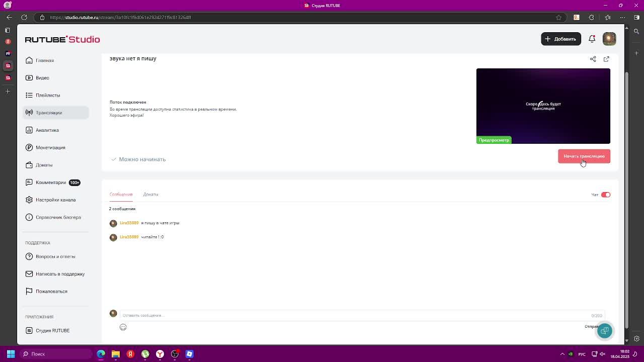Click the '100+' comments badge
This screenshot has width=644, height=362.
click(x=74, y=183)
